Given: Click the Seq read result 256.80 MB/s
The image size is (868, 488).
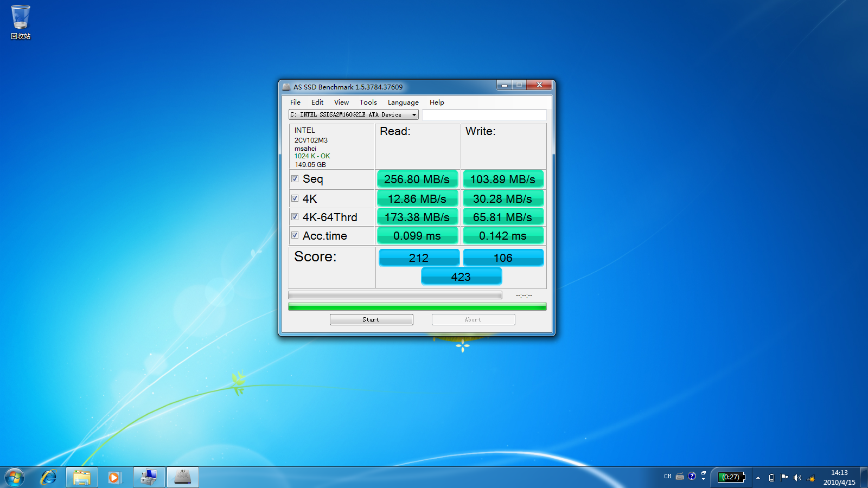Looking at the screenshot, I should [417, 179].
